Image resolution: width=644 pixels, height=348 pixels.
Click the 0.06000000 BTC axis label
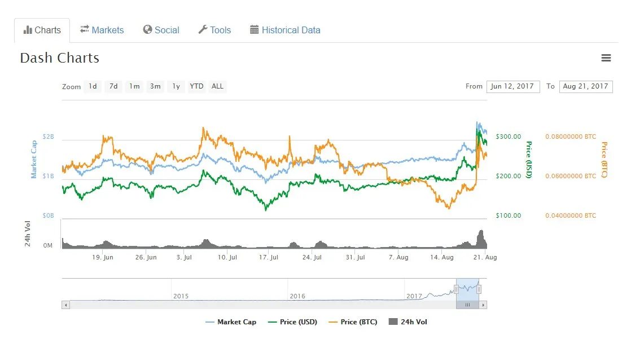click(571, 176)
